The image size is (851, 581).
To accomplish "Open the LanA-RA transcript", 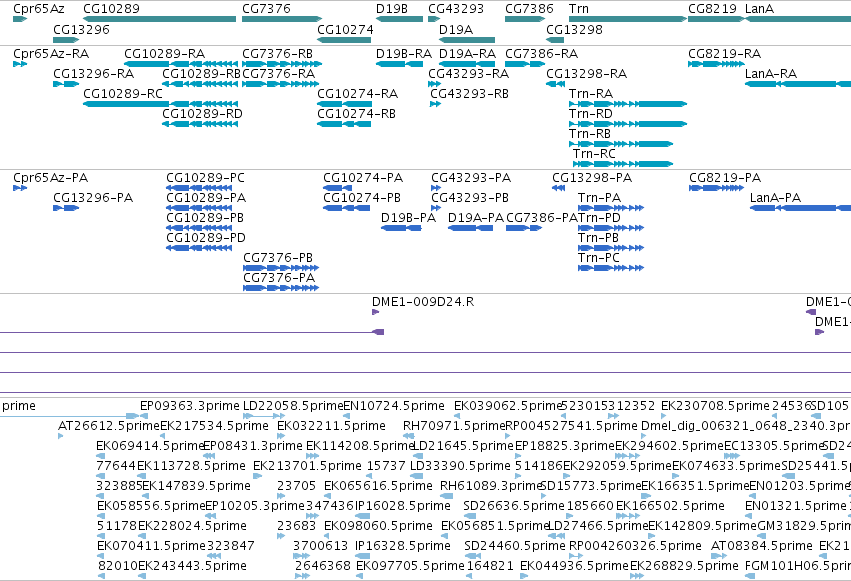I will coord(798,84).
